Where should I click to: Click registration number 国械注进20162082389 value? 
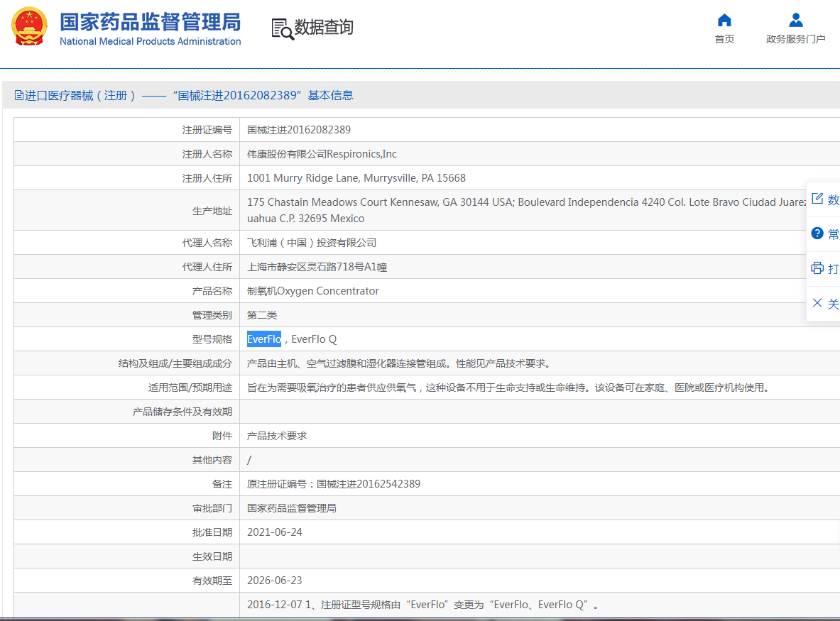pyautogui.click(x=299, y=130)
